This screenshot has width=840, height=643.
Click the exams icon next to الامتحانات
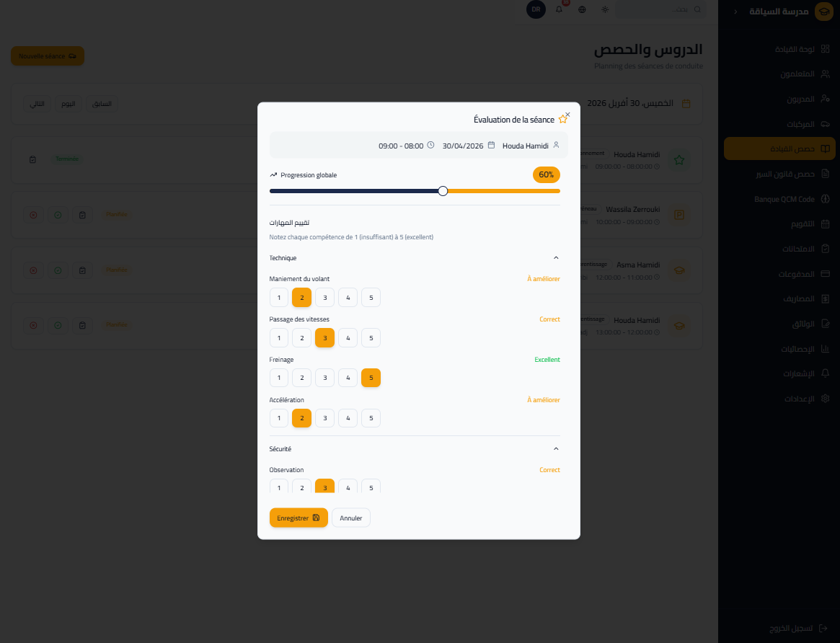pyautogui.click(x=825, y=249)
